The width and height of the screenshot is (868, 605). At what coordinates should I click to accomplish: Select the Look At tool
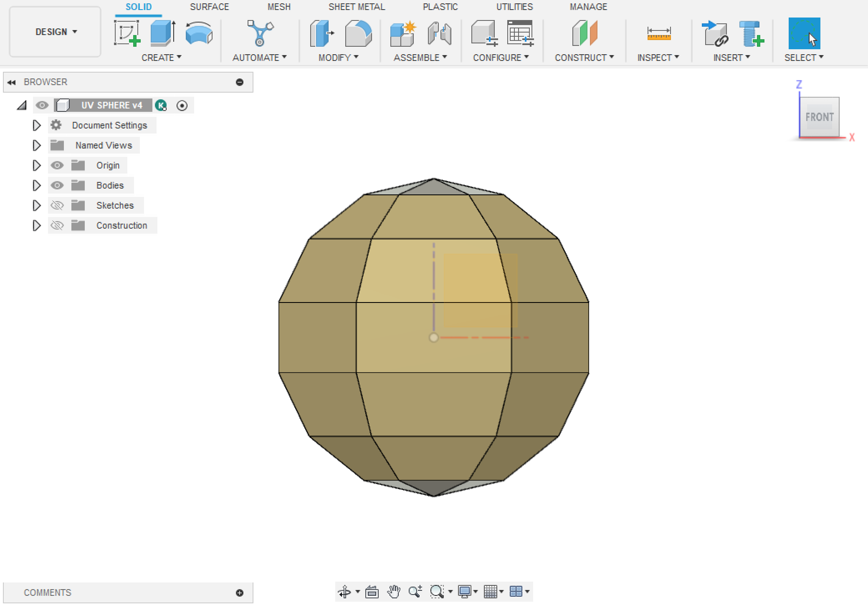point(372,592)
